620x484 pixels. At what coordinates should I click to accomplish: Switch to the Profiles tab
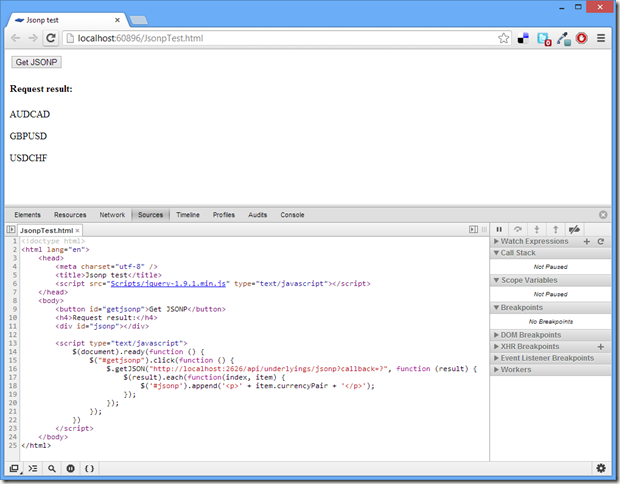[x=224, y=215]
